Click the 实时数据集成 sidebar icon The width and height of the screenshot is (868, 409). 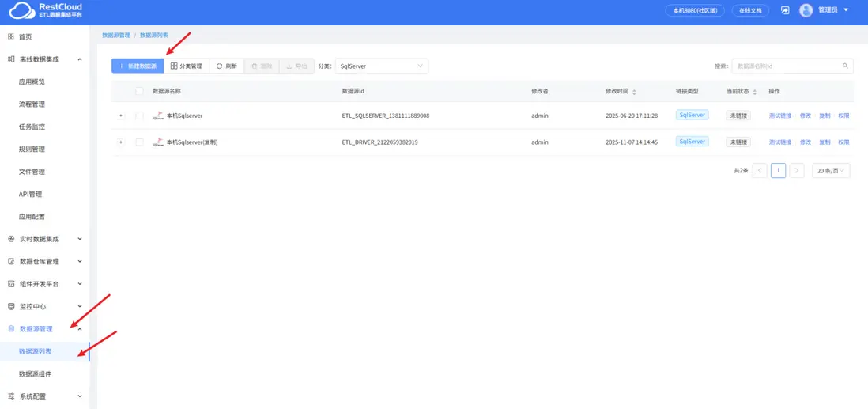(x=11, y=239)
